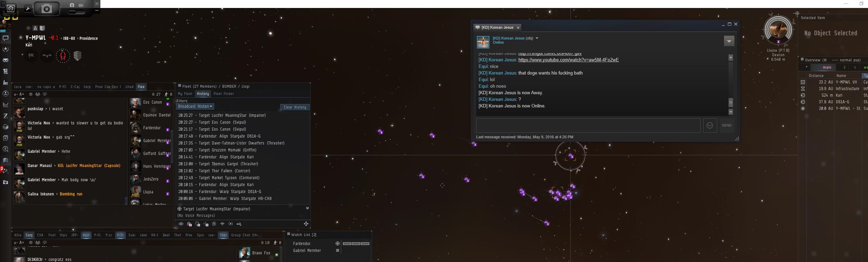Screen dimensions: 868x262
Task: Increase chat font size with A+ in the Fleet chat
Action: click(x=22, y=94)
